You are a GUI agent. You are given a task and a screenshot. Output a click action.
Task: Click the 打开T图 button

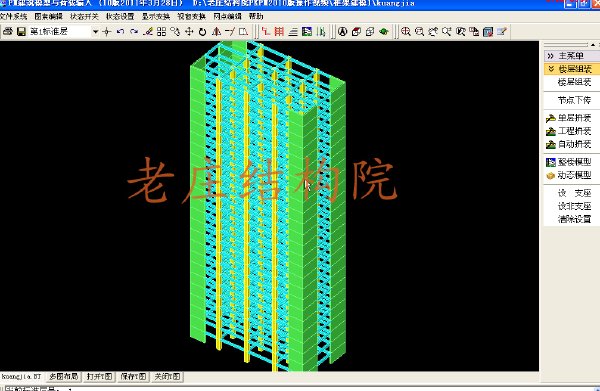coord(99,376)
